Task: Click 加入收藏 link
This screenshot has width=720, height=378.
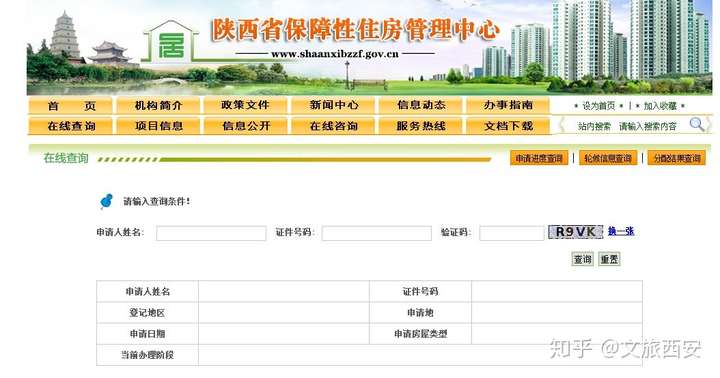Action: (660, 106)
